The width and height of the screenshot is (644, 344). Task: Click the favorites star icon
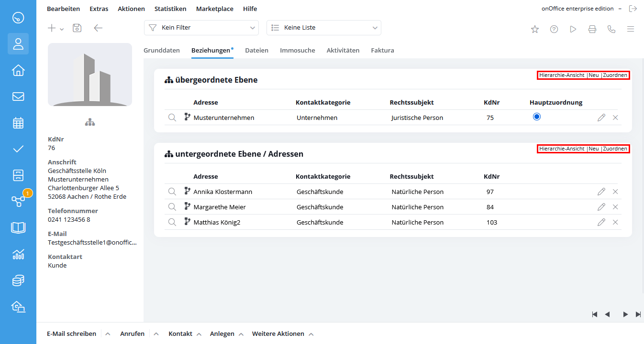(x=535, y=29)
